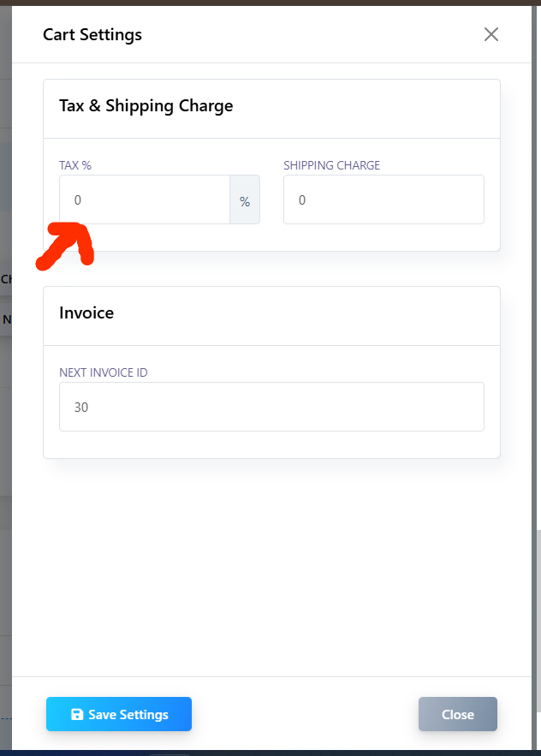Select the Next Invoice ID input field
Image resolution: width=541 pixels, height=756 pixels.
click(271, 407)
